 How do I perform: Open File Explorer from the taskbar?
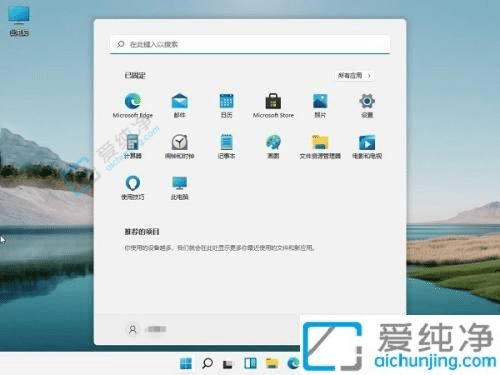[x=272, y=363]
